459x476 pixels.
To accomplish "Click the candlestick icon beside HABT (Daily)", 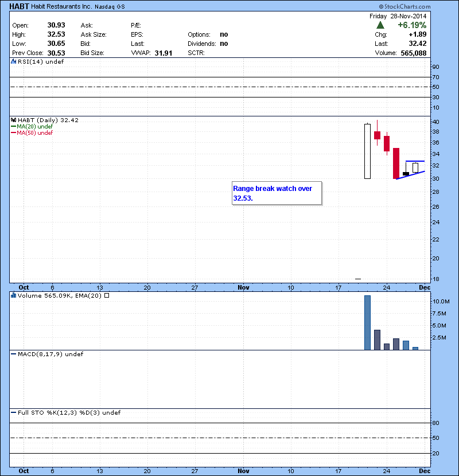I will click(x=13, y=120).
